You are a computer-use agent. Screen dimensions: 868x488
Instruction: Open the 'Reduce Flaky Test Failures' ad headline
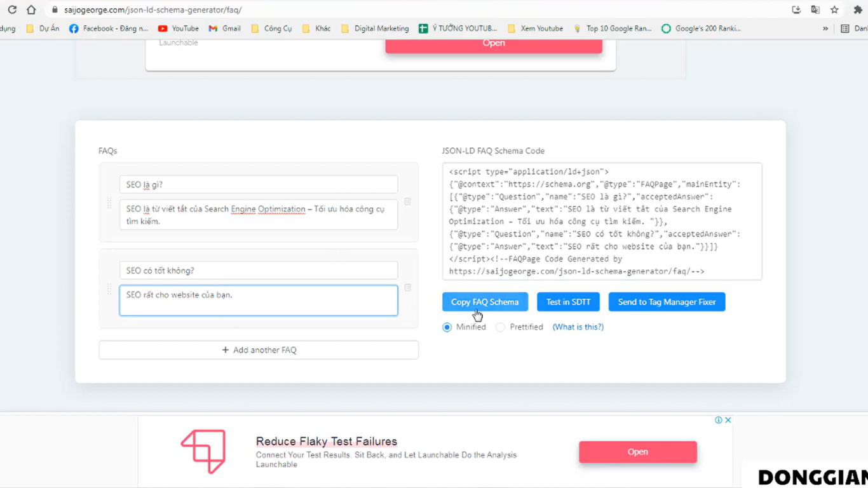tap(327, 442)
